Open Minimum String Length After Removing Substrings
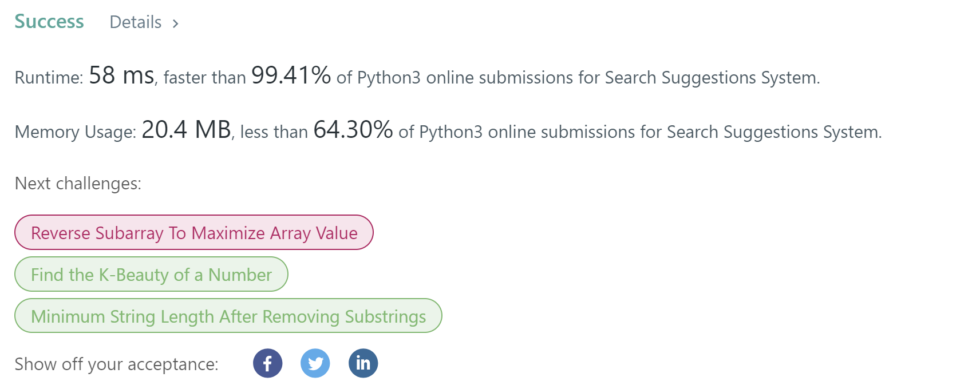 (x=228, y=316)
